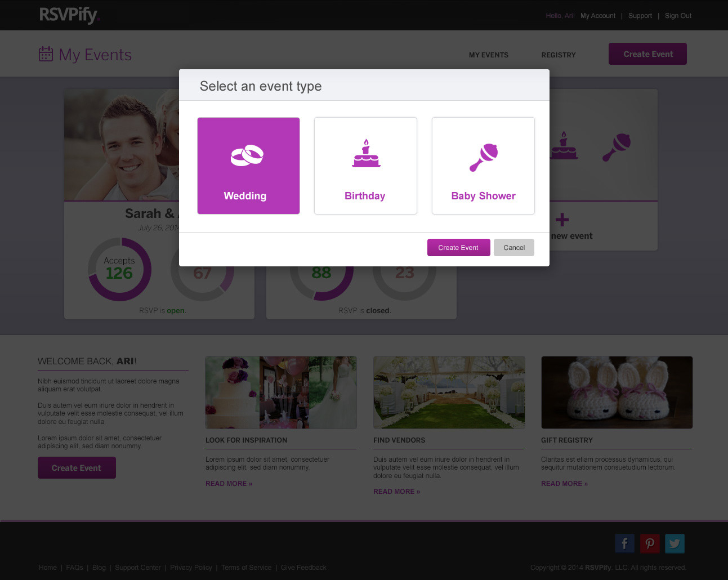Open the My Account link

598,16
